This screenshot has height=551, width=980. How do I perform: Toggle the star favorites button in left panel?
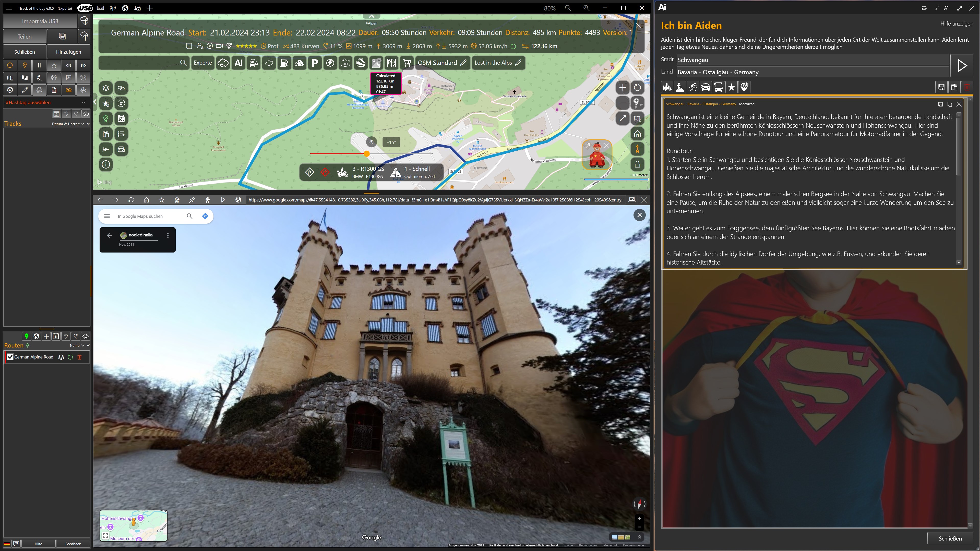(54, 65)
